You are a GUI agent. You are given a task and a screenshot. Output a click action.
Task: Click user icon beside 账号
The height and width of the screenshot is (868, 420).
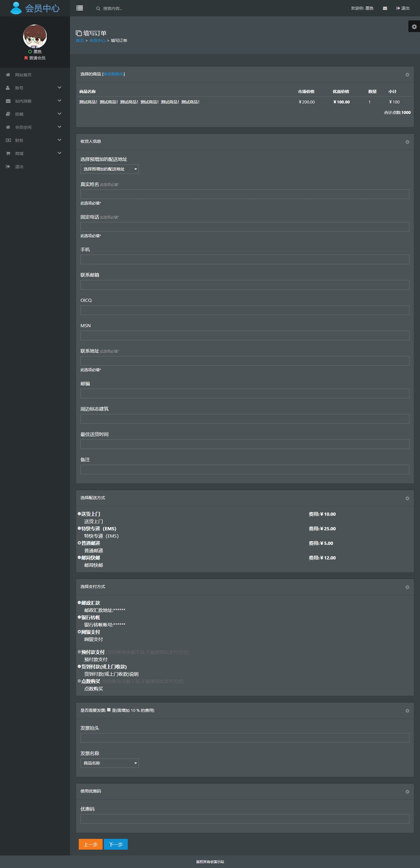8,88
